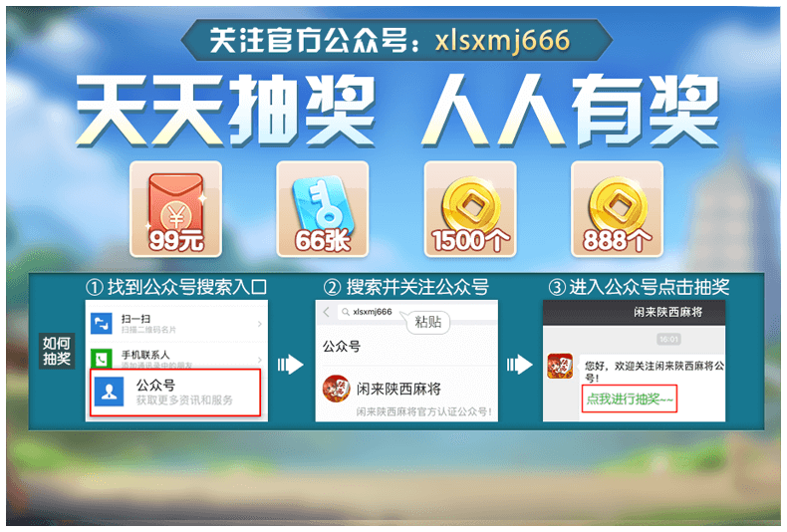Click the 99元 red envelope prize icon
Image resolution: width=787 pixels, height=532 pixels.
point(175,209)
